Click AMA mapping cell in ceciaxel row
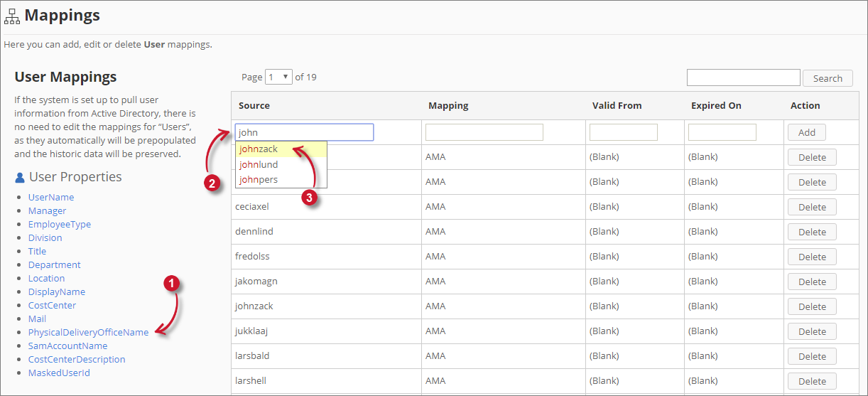 pos(504,207)
